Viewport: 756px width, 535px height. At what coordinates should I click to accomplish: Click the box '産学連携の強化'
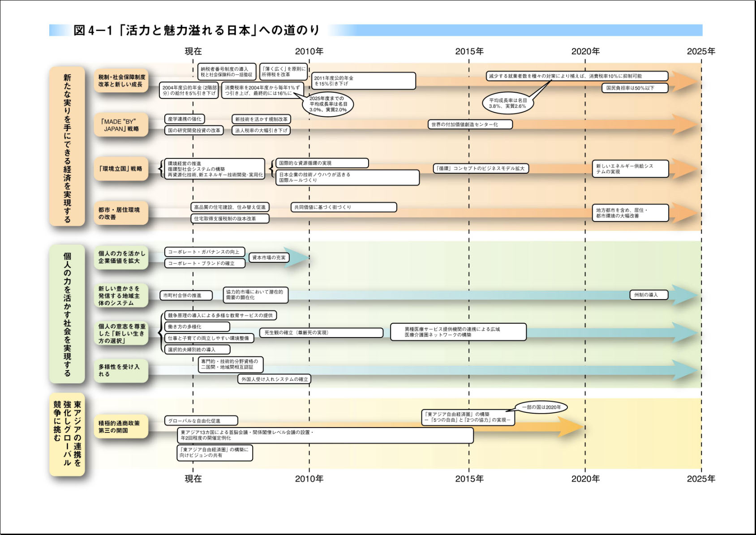pyautogui.click(x=185, y=119)
